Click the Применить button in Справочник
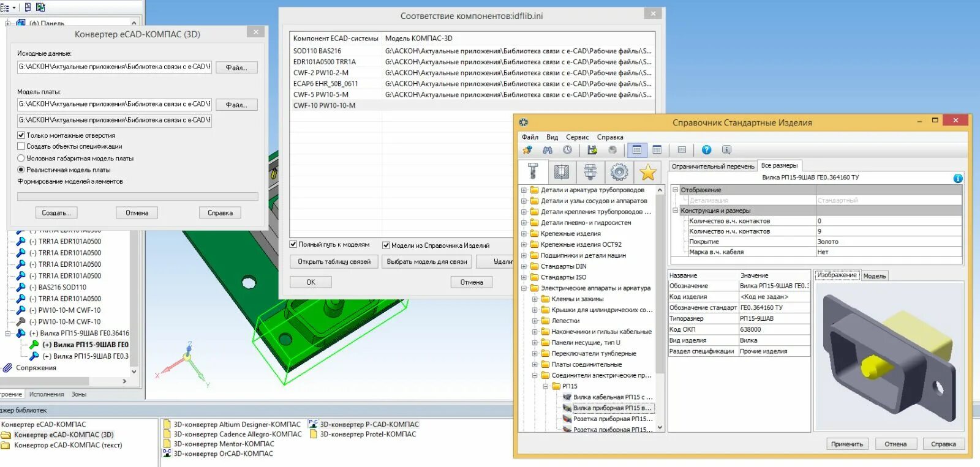980x467 pixels. tap(847, 444)
